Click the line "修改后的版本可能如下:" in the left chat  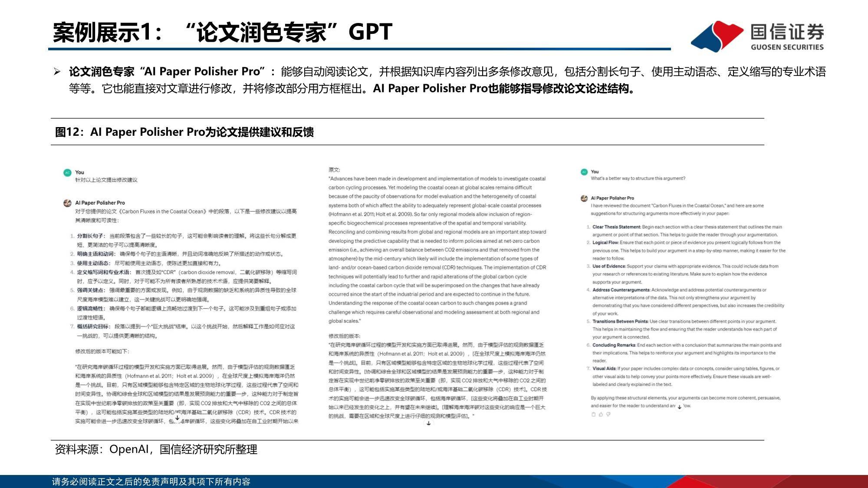coord(102,351)
